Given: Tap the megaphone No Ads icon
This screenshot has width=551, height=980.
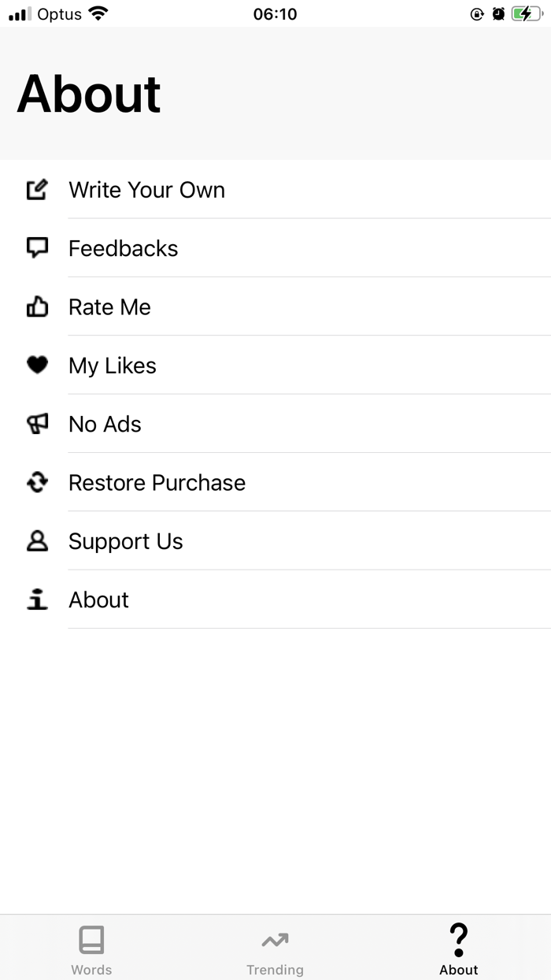Looking at the screenshot, I should point(37,424).
